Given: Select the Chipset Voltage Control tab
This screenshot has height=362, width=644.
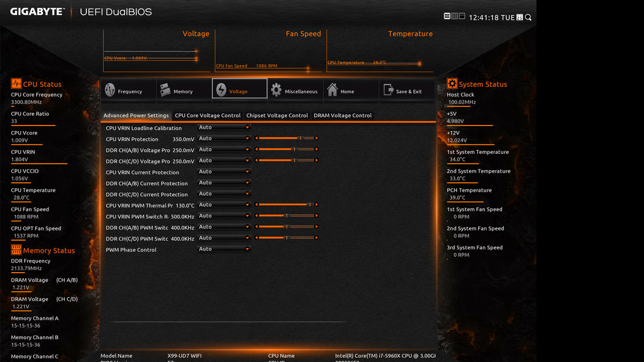Looking at the screenshot, I should pos(277,115).
